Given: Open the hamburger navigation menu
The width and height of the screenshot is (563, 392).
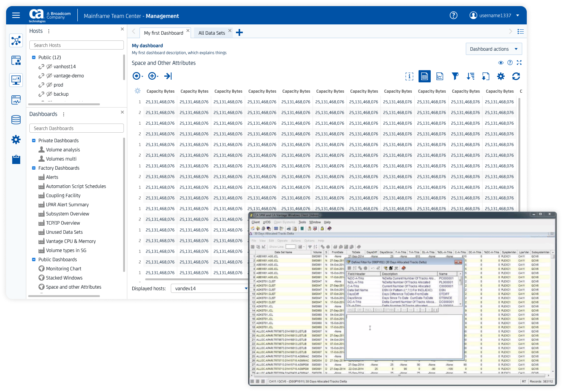Looking at the screenshot, I should (16, 15).
